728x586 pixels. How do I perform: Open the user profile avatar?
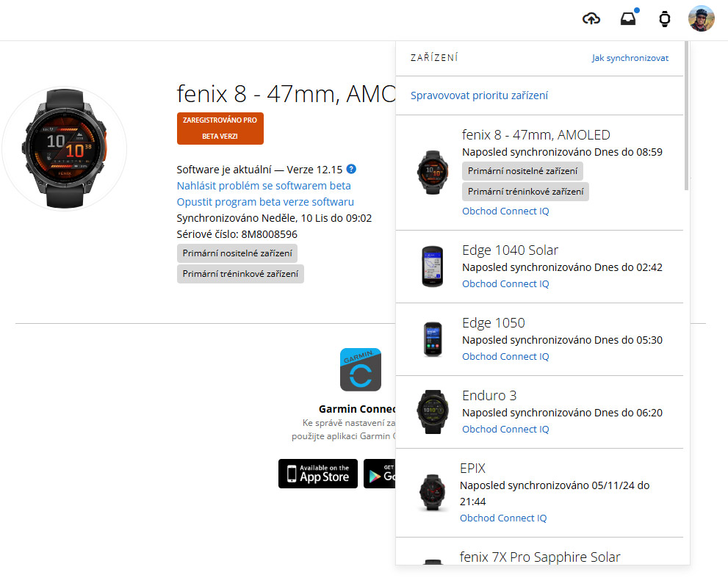701,18
